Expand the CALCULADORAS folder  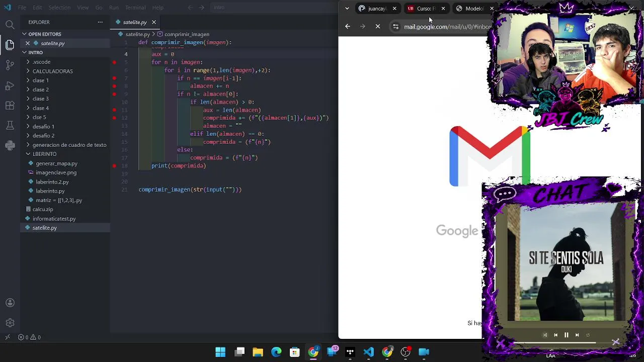click(x=66, y=71)
